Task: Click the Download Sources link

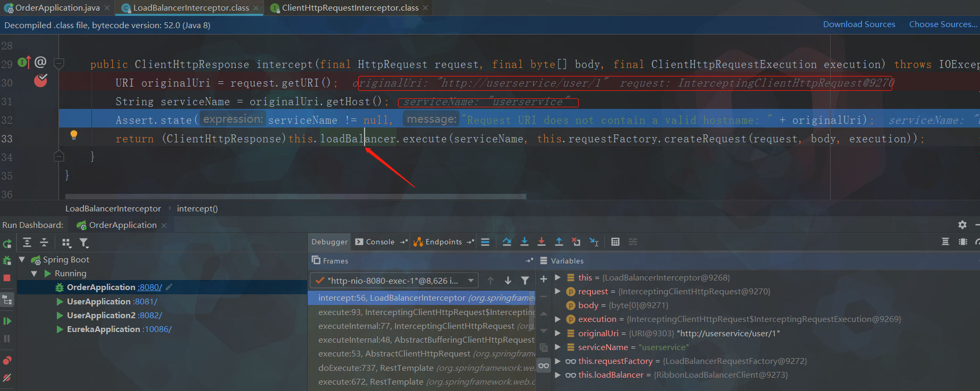Action: coord(859,24)
